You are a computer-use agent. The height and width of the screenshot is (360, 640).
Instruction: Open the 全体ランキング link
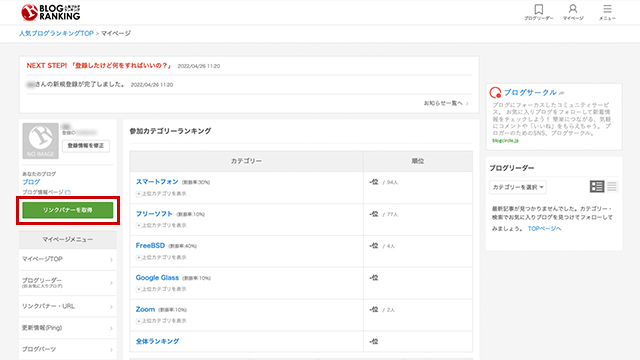(158, 341)
